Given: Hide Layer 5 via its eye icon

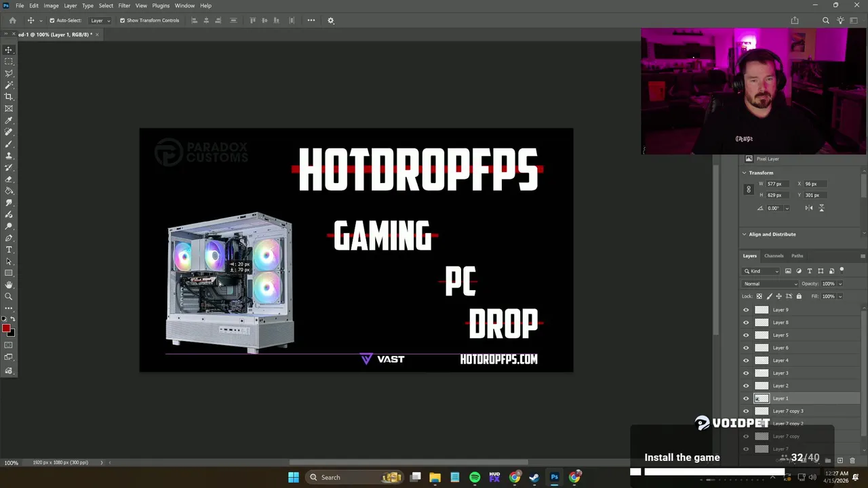Looking at the screenshot, I should (747, 335).
